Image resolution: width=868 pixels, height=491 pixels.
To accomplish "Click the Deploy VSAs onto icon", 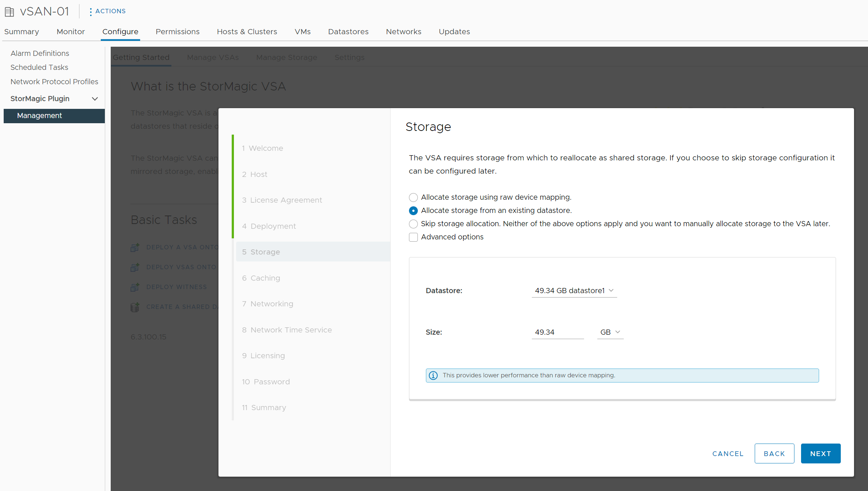I will coord(135,267).
